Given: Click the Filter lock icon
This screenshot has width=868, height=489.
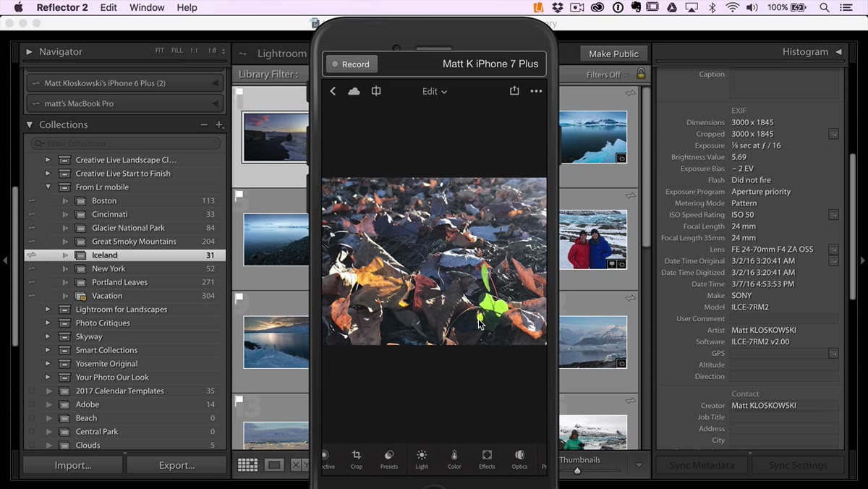Looking at the screenshot, I should click(640, 74).
